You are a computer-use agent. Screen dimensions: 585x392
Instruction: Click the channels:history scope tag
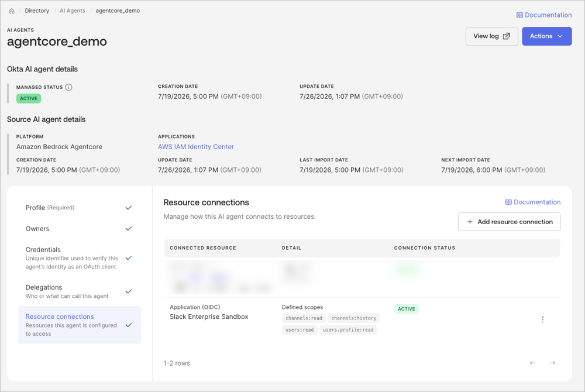354,318
